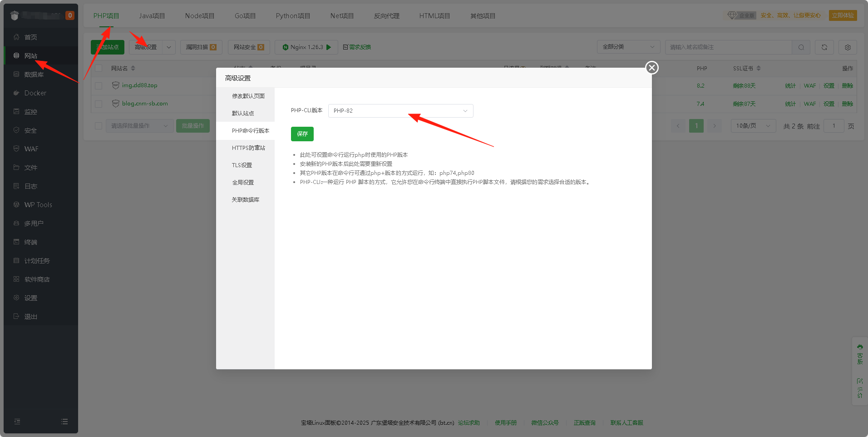This screenshot has width=868, height=437.
Task: Click the sidebar collapse icon at bottom left
Action: pos(17,422)
